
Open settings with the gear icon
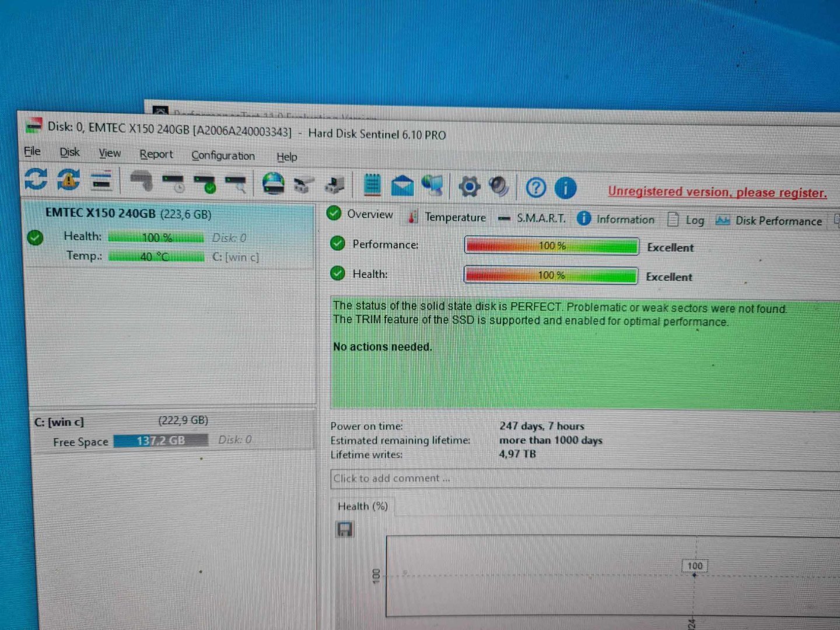[x=469, y=187]
